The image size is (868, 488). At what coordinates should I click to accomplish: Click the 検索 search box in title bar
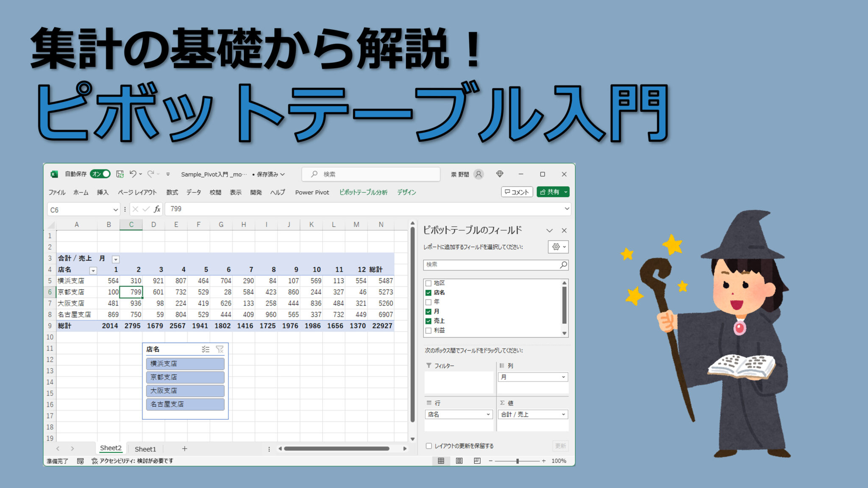click(x=371, y=174)
